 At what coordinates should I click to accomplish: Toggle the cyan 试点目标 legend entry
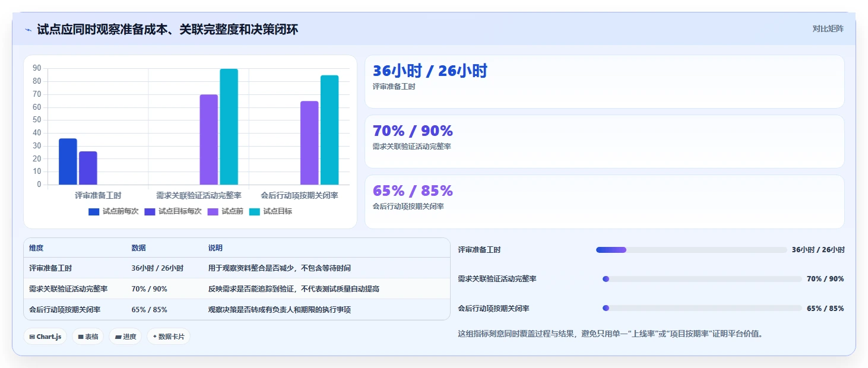click(270, 211)
